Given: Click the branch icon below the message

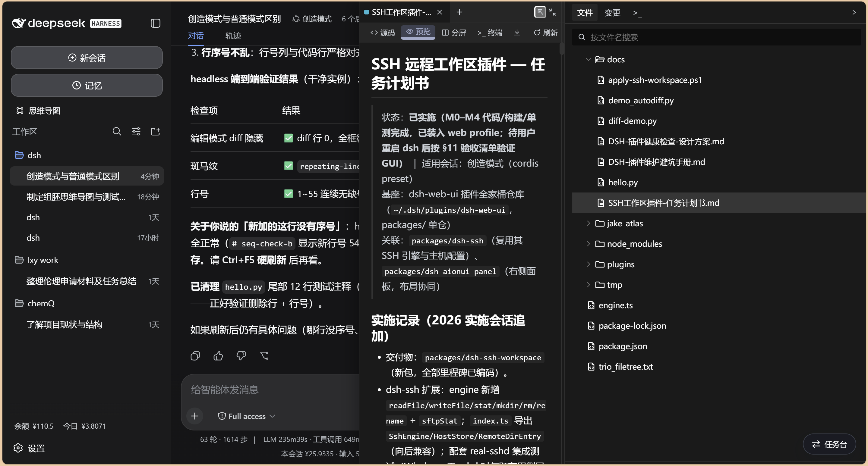Looking at the screenshot, I should tap(264, 355).
